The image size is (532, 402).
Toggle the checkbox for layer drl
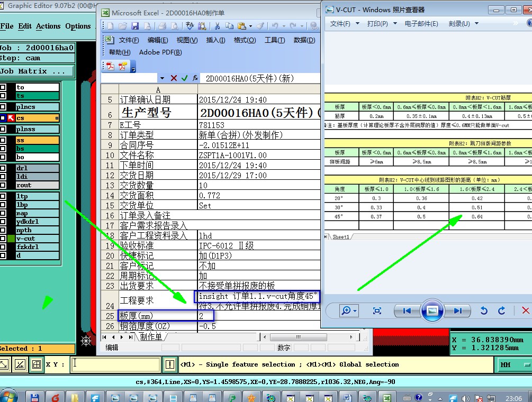coord(3,168)
